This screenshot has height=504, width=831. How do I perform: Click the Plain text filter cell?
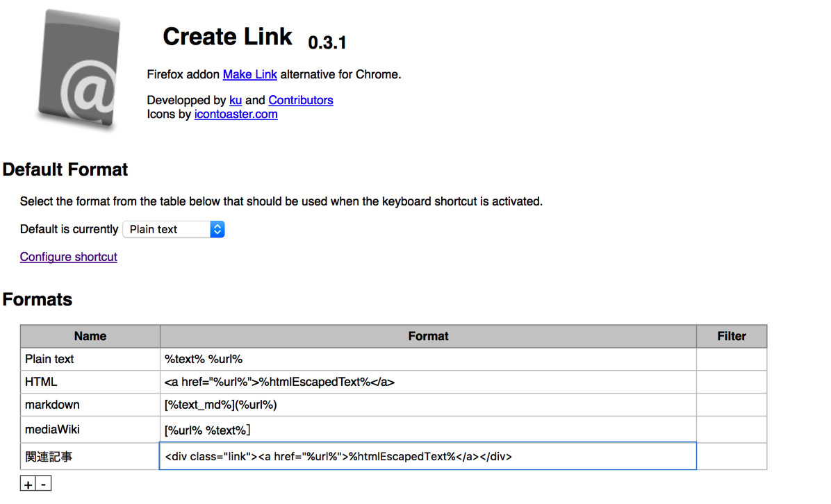tap(732, 359)
